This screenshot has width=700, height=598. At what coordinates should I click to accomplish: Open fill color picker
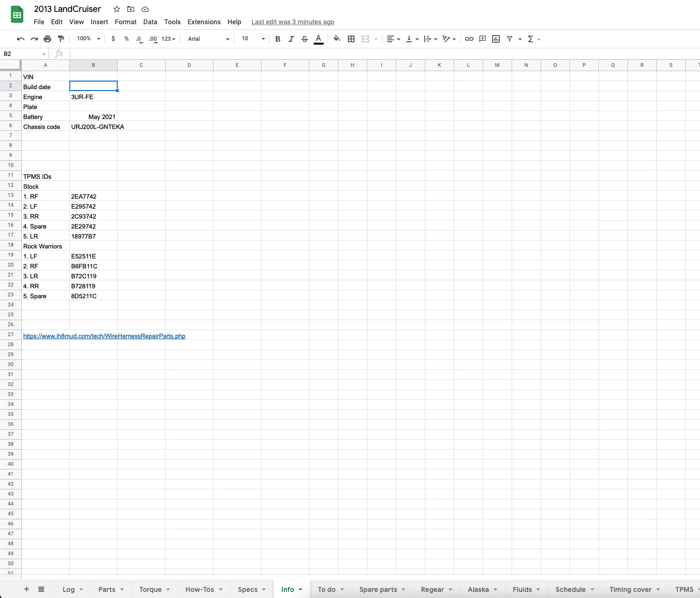pos(336,39)
